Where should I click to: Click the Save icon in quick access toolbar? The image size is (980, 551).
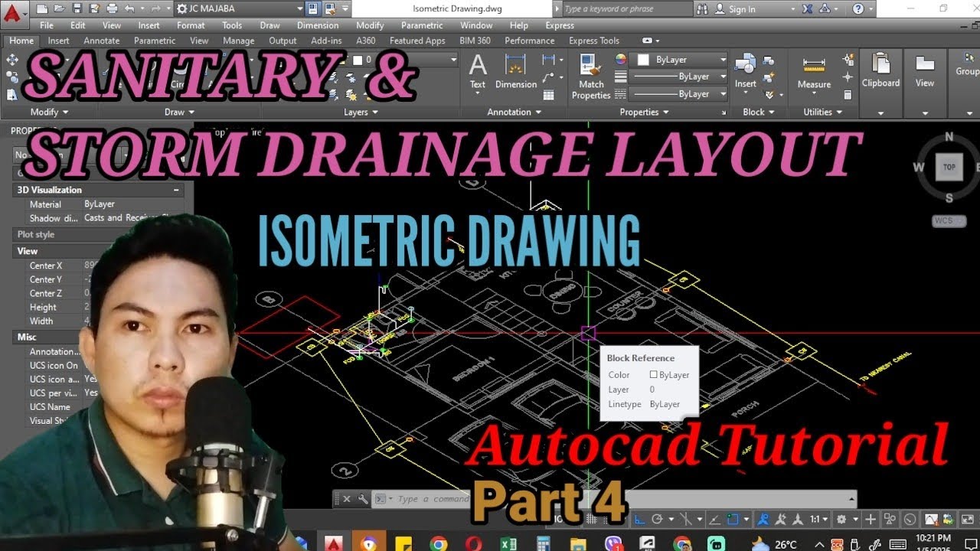pos(77,9)
